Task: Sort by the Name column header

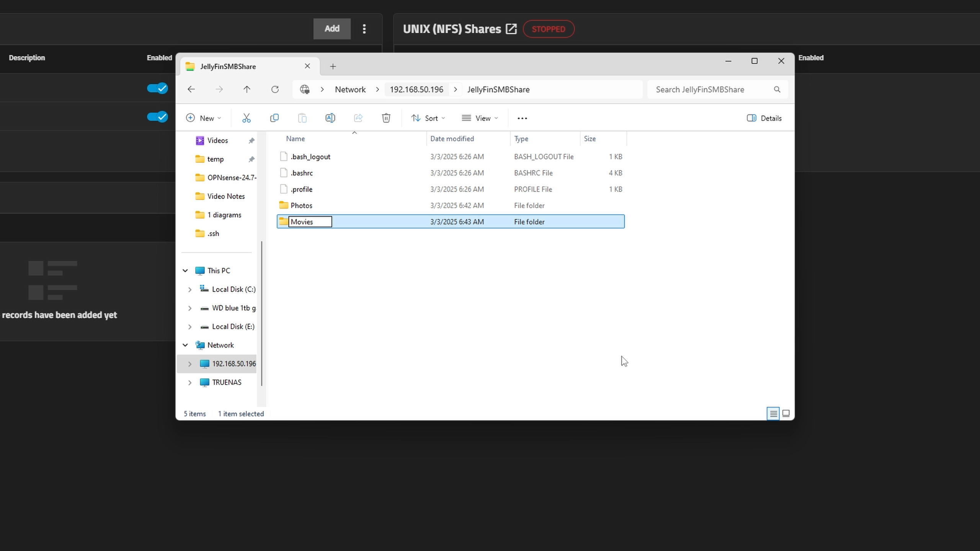Action: 295,139
